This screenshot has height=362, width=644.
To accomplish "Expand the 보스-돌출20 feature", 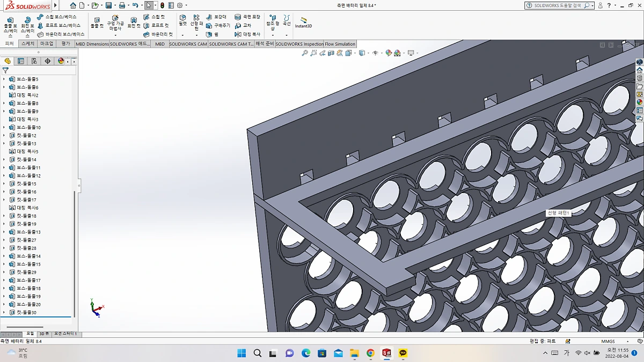I will (x=4, y=304).
